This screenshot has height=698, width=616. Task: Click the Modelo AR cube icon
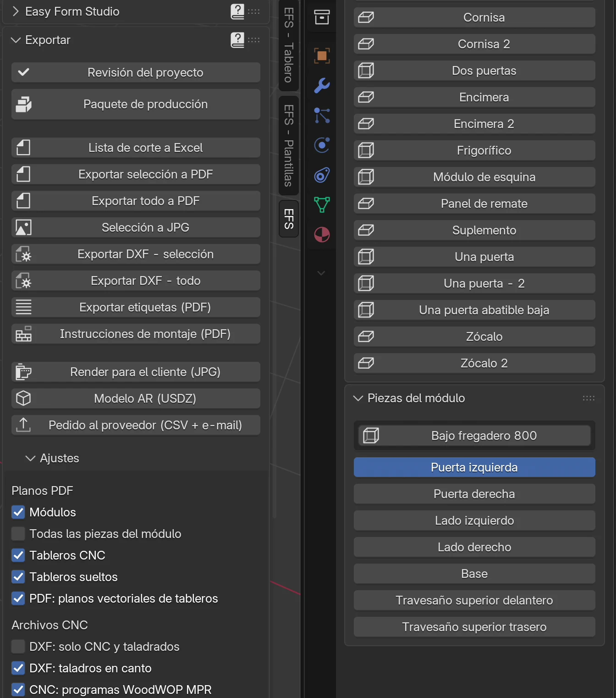(23, 399)
